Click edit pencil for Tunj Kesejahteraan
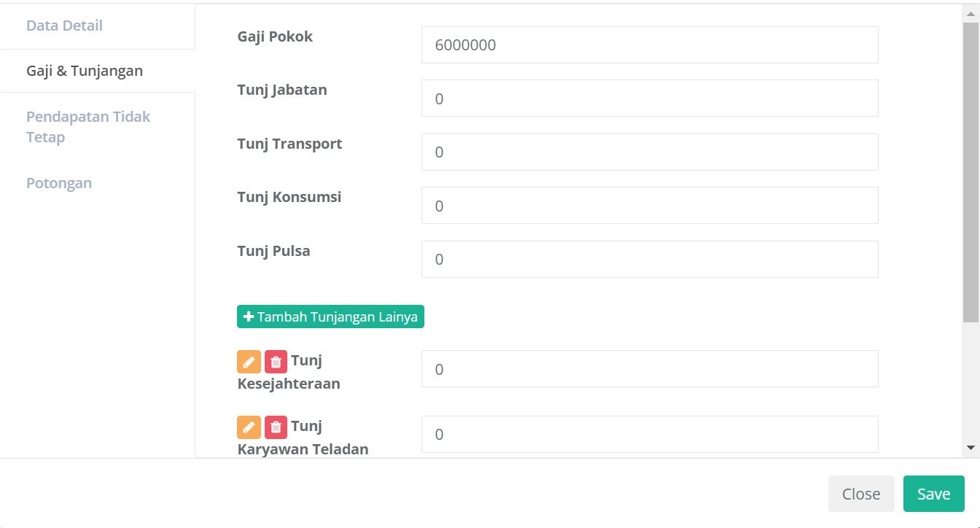Viewport: 980px width, 528px height. [x=249, y=362]
